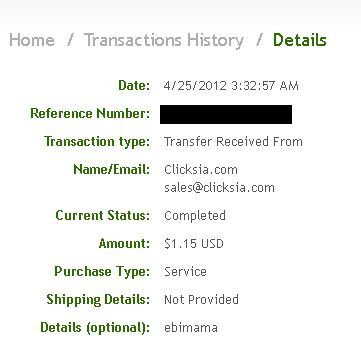Image resolution: width=361 pixels, height=360 pixels.
Task: Go to Transactions History breadcrumb
Action: [164, 41]
